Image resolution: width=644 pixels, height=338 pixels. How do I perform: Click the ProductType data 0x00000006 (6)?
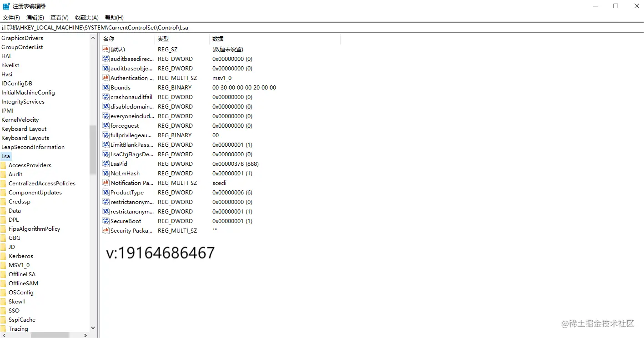(x=232, y=193)
